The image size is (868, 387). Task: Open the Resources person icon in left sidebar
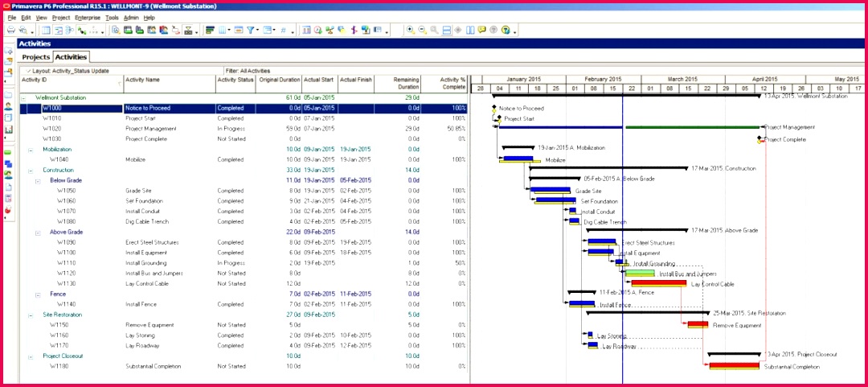(8, 106)
